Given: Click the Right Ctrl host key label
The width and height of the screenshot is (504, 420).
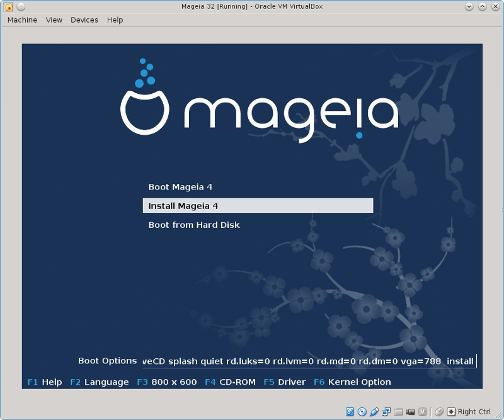Looking at the screenshot, I should 474,412.
